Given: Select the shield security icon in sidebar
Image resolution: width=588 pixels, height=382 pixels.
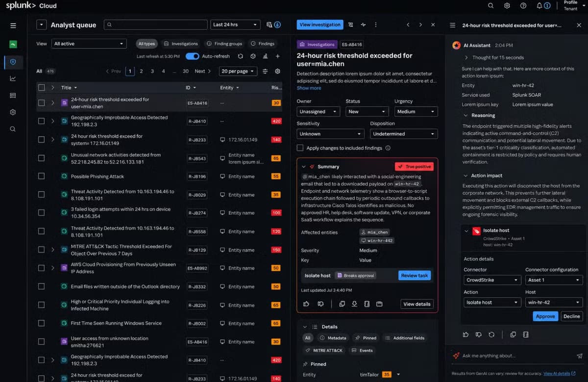Looking at the screenshot, I should (13, 62).
